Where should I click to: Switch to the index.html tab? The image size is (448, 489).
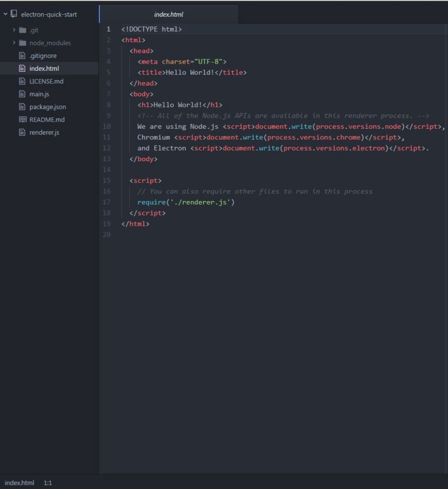(169, 14)
